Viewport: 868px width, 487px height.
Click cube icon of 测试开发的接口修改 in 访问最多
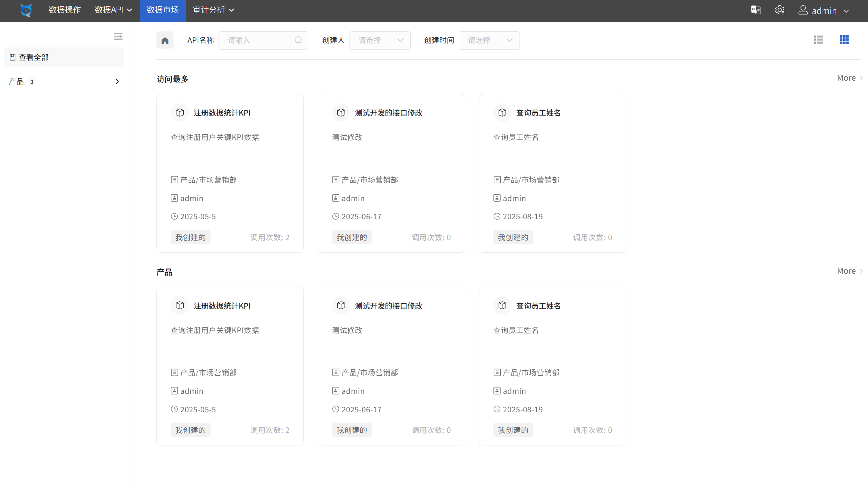click(341, 113)
